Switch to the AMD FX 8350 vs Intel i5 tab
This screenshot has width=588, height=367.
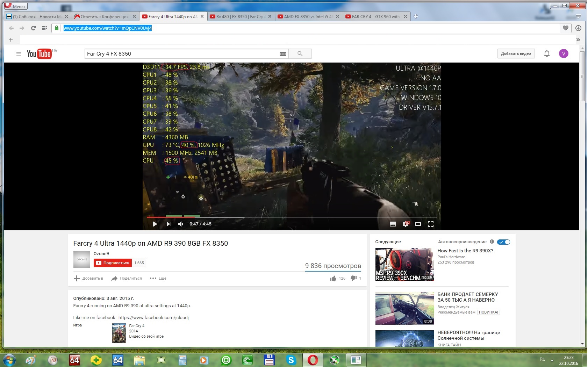(309, 16)
